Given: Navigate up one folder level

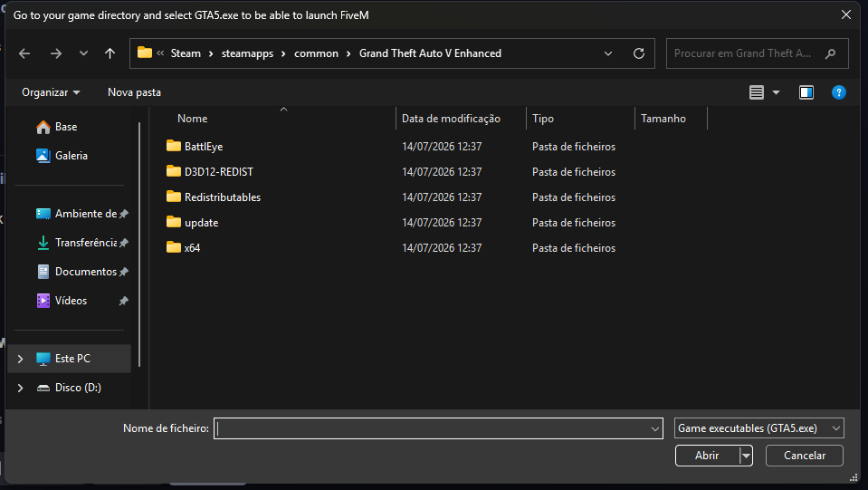Looking at the screenshot, I should pos(110,53).
